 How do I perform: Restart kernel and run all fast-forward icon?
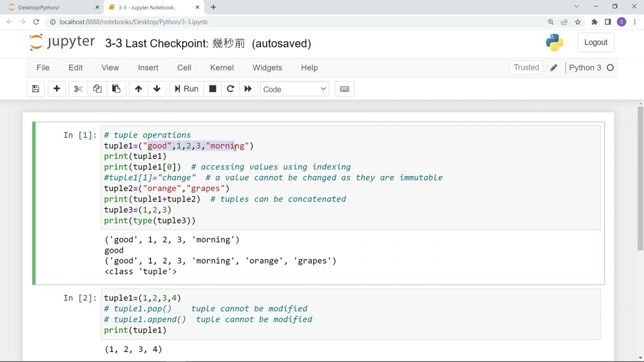[248, 89]
